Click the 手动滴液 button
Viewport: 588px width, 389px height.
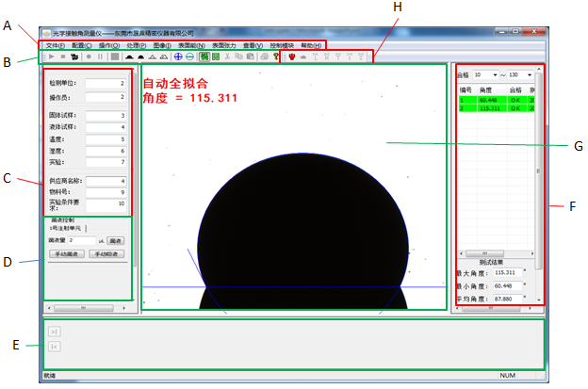(67, 254)
